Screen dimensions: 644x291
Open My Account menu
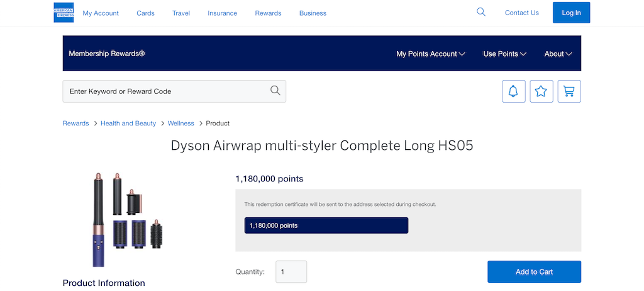coord(101,13)
